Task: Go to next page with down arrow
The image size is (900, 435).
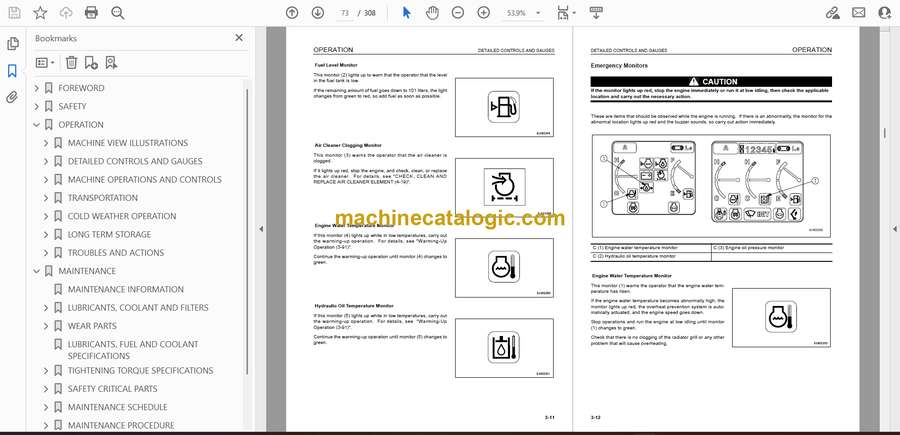Action: [x=317, y=13]
